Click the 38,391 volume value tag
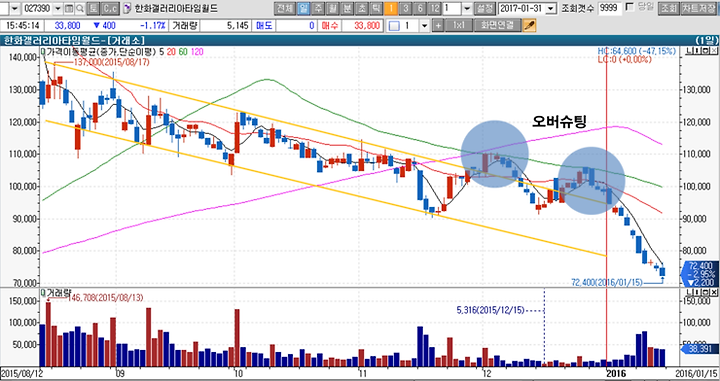Image resolution: width=720 pixels, height=381 pixels. tap(701, 349)
